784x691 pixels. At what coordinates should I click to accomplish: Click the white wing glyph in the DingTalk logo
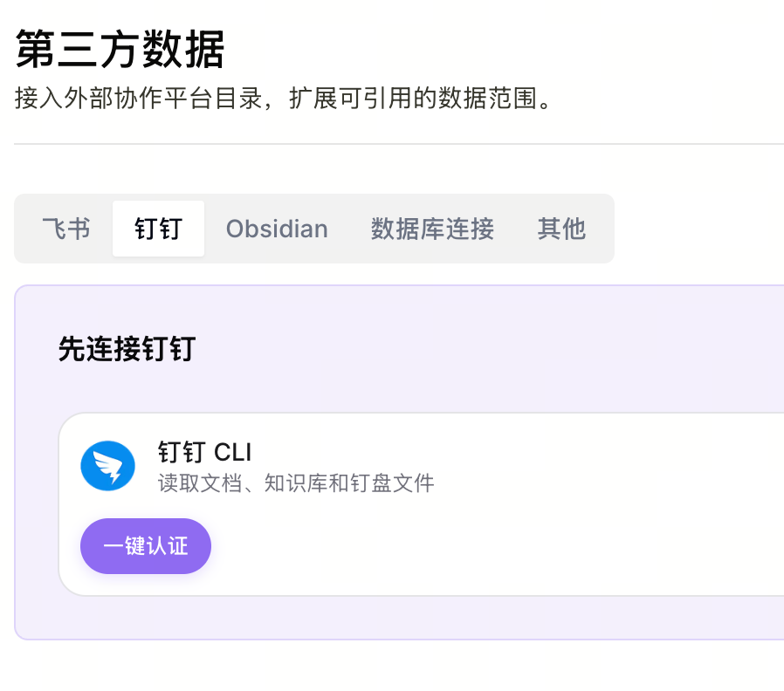pos(108,467)
